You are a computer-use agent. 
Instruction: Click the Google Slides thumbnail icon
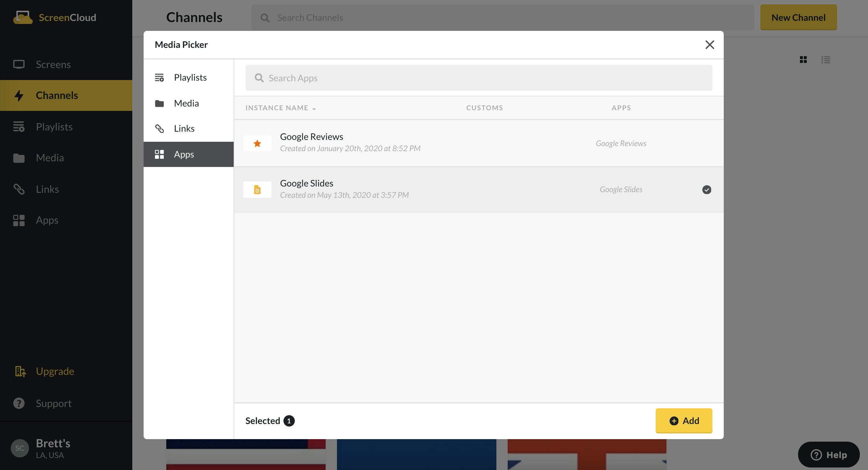click(257, 190)
